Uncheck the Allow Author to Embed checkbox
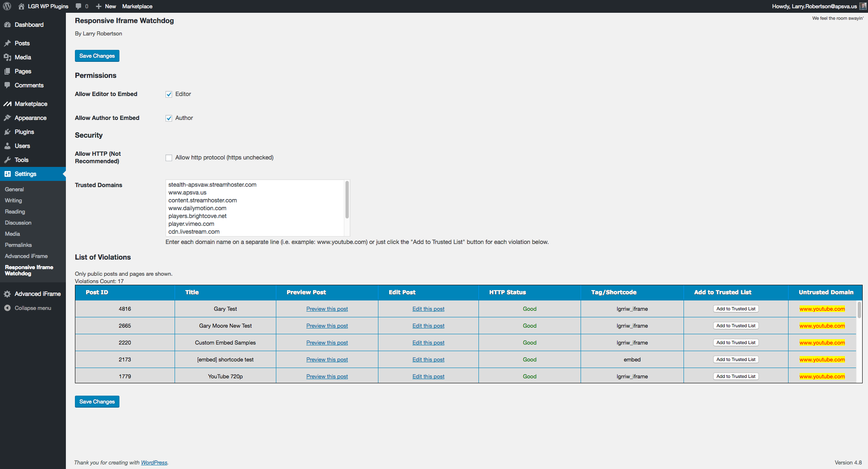Screen dimensions: 868x469 [169, 118]
